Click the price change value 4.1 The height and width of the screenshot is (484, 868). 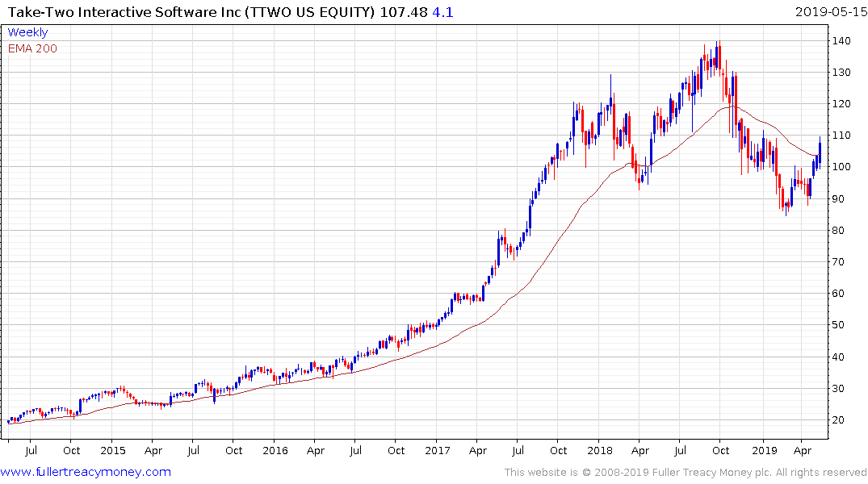[442, 11]
